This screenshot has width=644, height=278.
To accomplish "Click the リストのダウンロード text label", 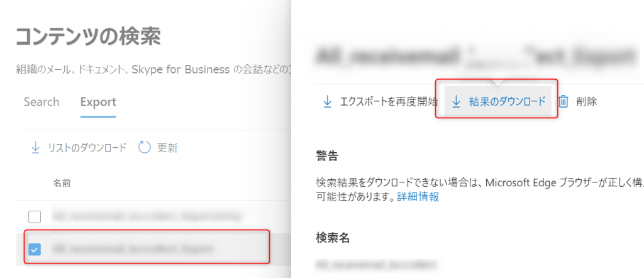I will click(x=87, y=148).
